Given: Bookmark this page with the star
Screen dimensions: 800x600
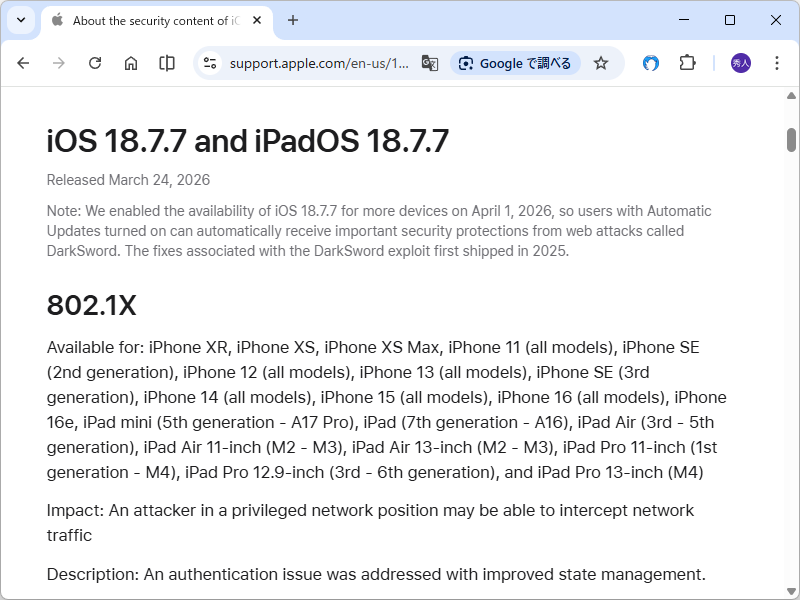Looking at the screenshot, I should (x=601, y=63).
